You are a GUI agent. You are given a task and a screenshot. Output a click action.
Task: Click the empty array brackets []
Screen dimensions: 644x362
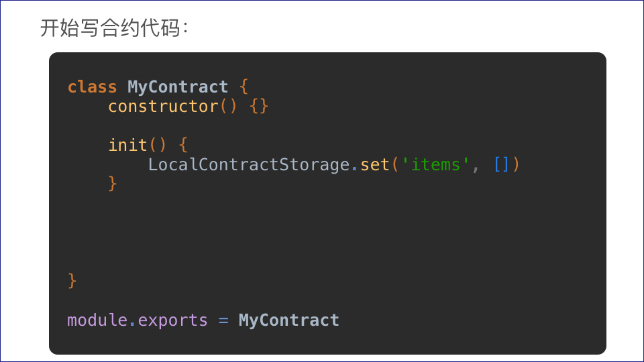pos(500,164)
